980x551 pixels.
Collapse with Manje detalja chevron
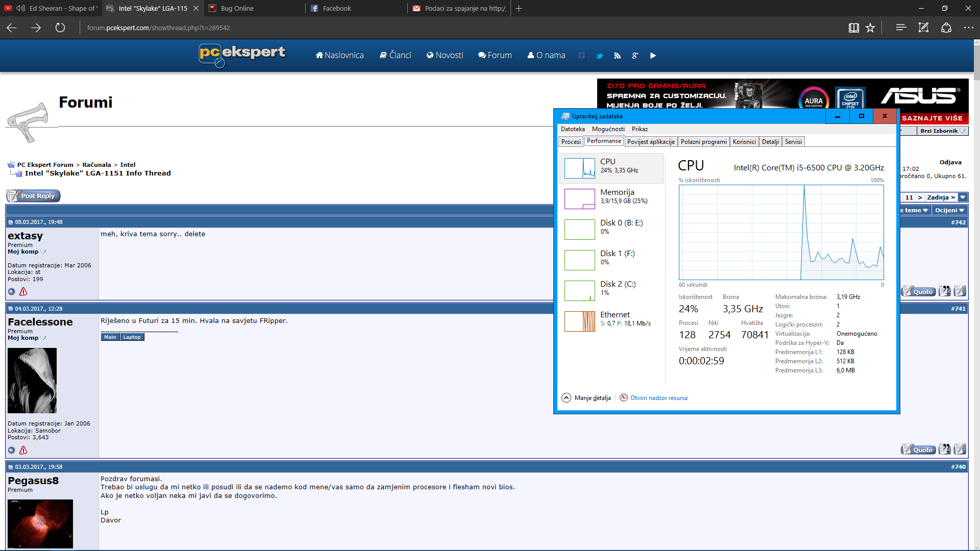(x=566, y=398)
